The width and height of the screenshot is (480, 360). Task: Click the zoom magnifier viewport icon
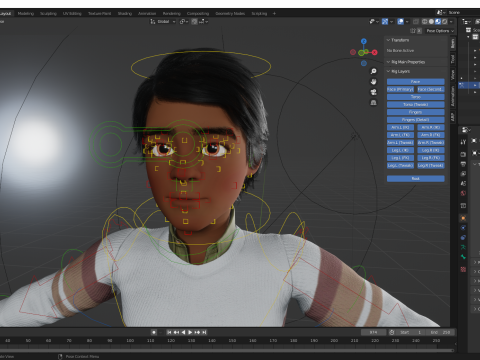pos(374,71)
